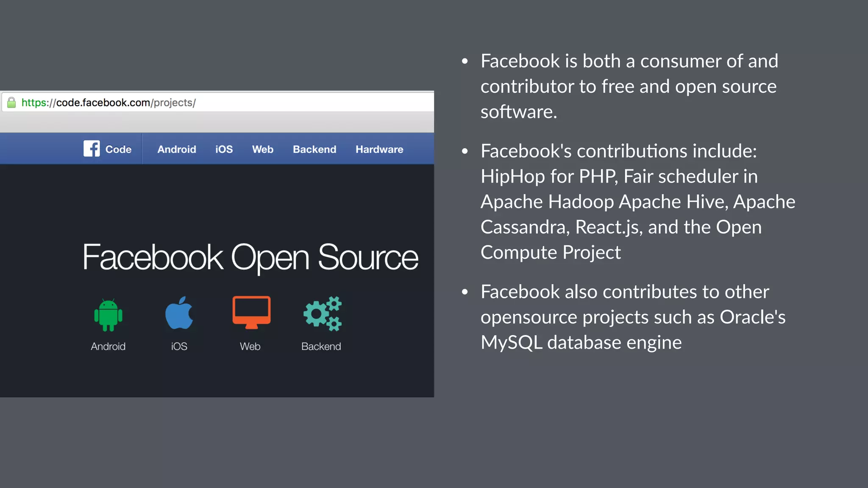The height and width of the screenshot is (488, 868).
Task: Click the Android label under robot icon
Action: 108,347
